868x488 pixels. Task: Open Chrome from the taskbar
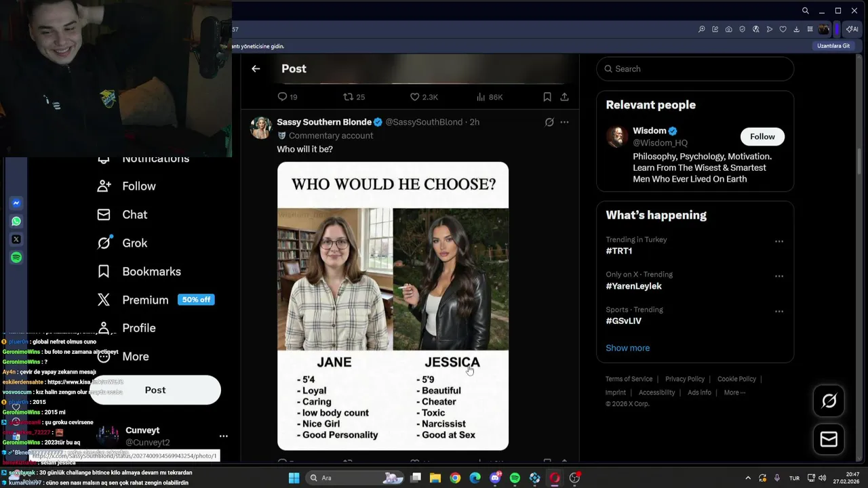455,478
